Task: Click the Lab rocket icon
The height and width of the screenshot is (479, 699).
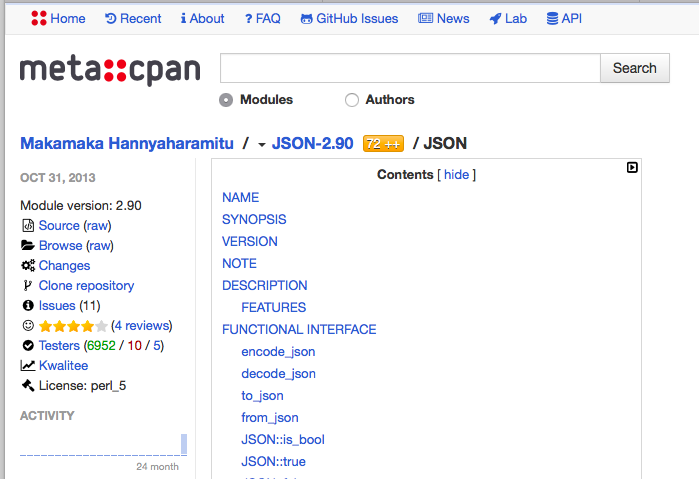Action: [495, 19]
